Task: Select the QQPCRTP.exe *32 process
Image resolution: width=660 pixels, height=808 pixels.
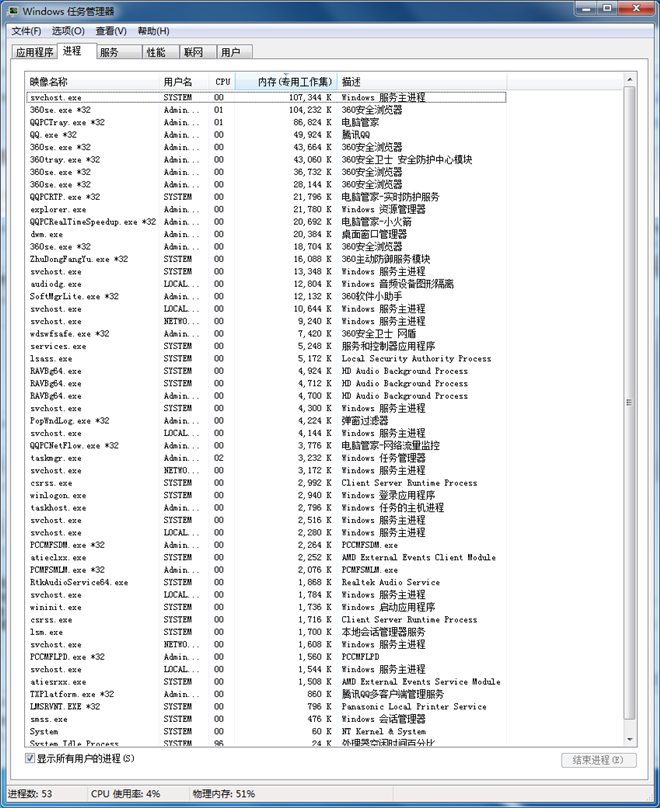Action: pyautogui.click(x=266, y=197)
